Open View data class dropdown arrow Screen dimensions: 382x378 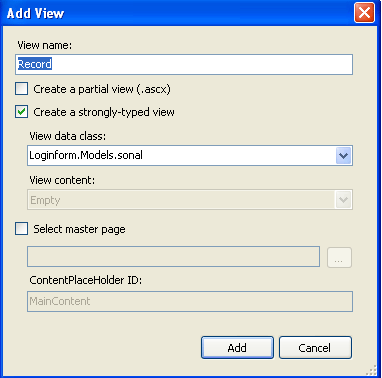pyautogui.click(x=343, y=155)
